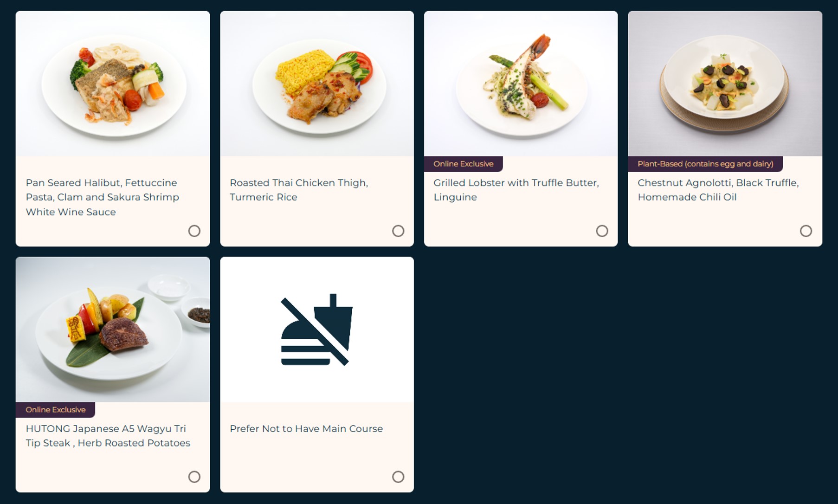Click the Pan Seared Halibut dish title
Viewport: 838px width, 504px height.
tap(103, 197)
